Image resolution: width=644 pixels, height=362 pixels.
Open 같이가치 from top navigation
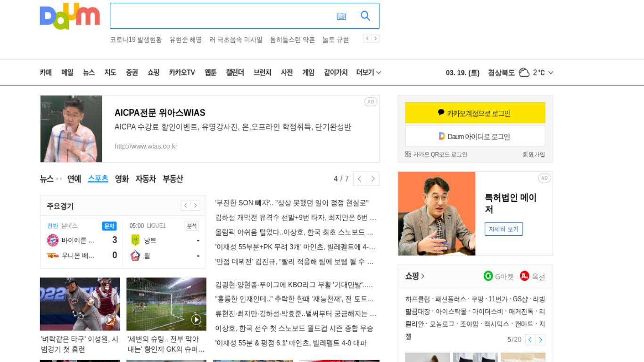point(336,73)
